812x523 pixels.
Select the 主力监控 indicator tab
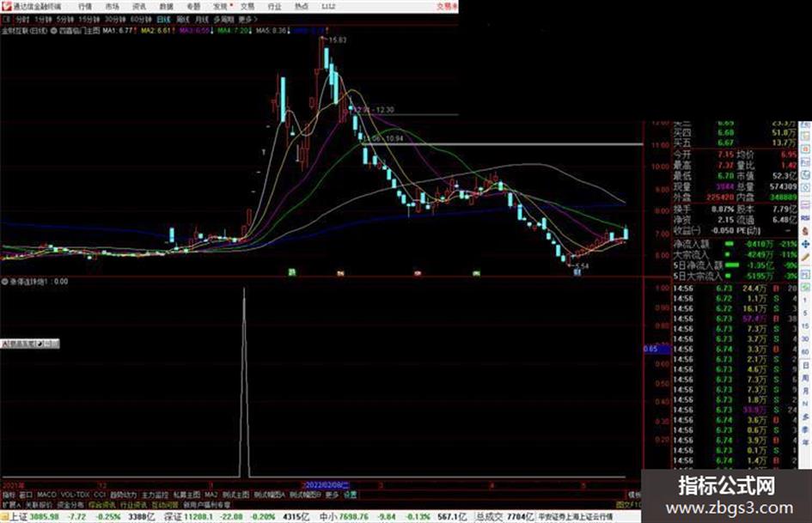[155, 495]
